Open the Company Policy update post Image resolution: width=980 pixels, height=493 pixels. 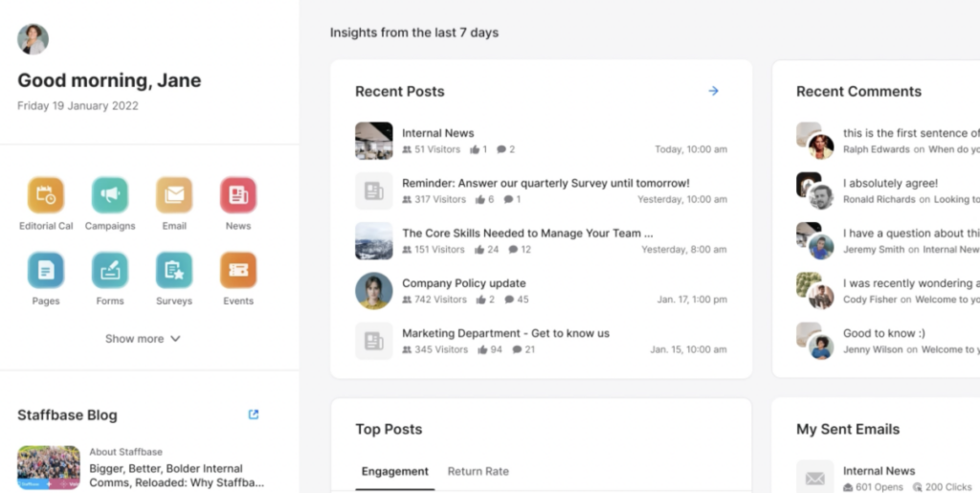click(464, 283)
